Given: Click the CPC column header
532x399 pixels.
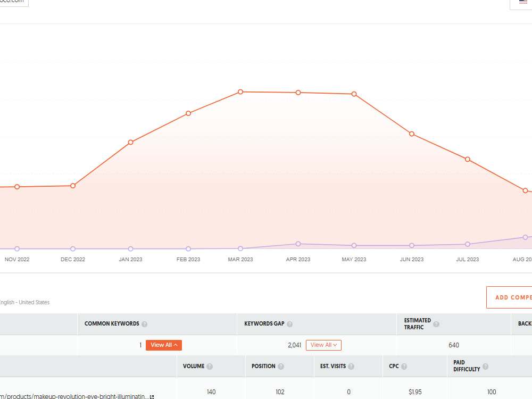Looking at the screenshot, I should [x=394, y=366].
